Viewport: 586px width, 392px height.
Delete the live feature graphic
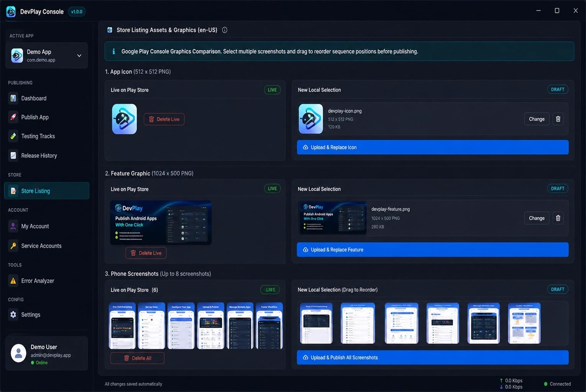point(146,253)
